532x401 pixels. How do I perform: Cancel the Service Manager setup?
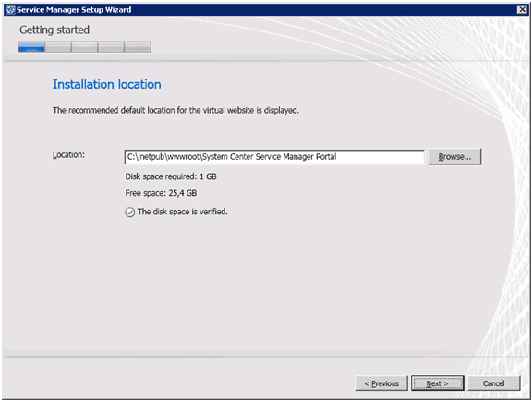click(493, 383)
